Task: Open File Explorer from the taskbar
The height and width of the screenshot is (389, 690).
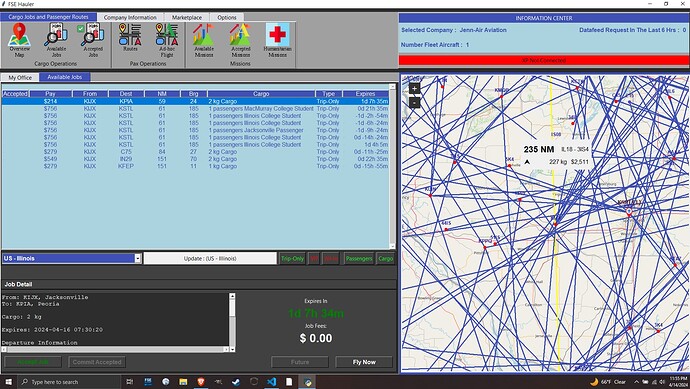Action: [183, 382]
